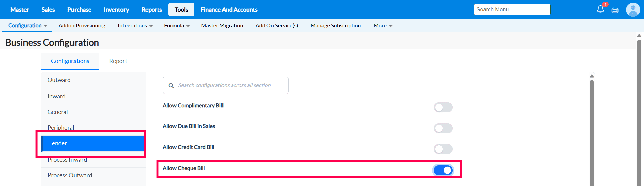Click Manage Subscription

coord(336,26)
